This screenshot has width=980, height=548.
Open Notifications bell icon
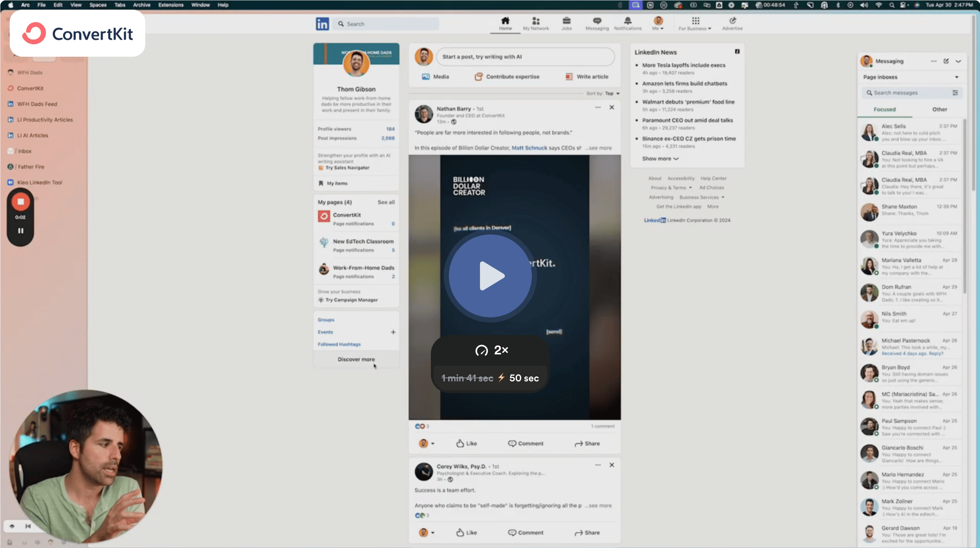click(628, 24)
